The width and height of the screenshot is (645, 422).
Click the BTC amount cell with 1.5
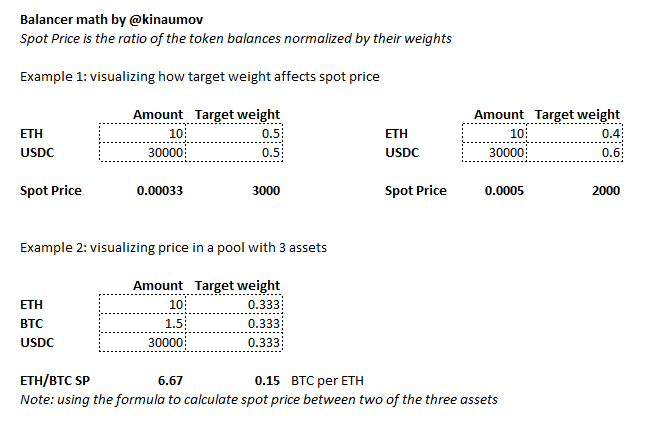click(143, 323)
